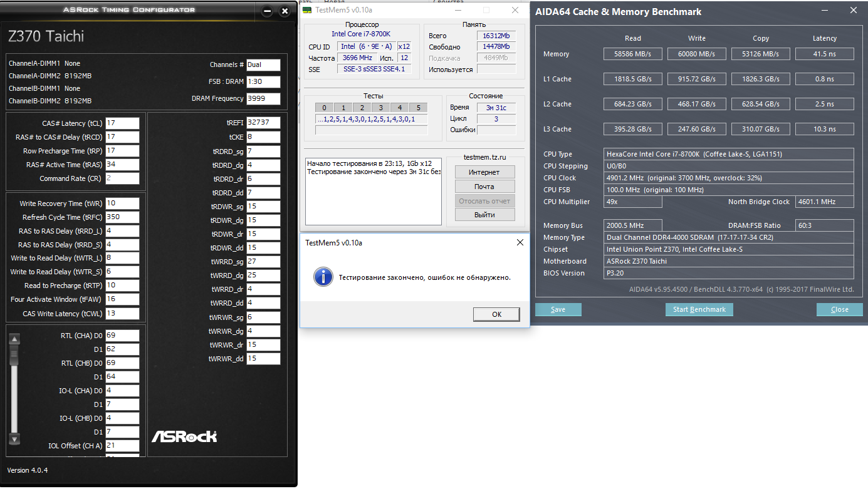This screenshot has width=868, height=489.
Task: Select the RTL (CHB) D0 field
Action: pyautogui.click(x=122, y=363)
